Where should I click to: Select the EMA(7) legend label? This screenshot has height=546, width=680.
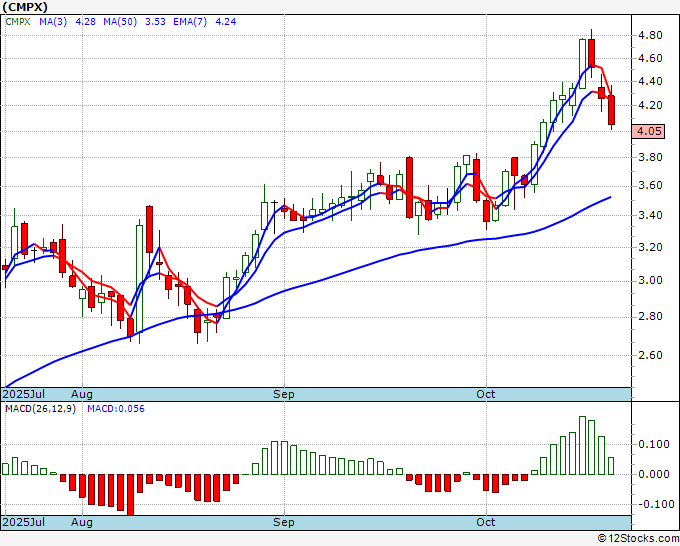click(x=190, y=22)
